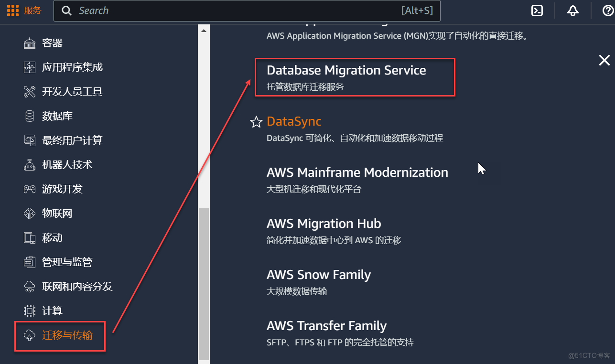Select the 移动 category
This screenshot has height=364, width=615.
click(x=53, y=238)
